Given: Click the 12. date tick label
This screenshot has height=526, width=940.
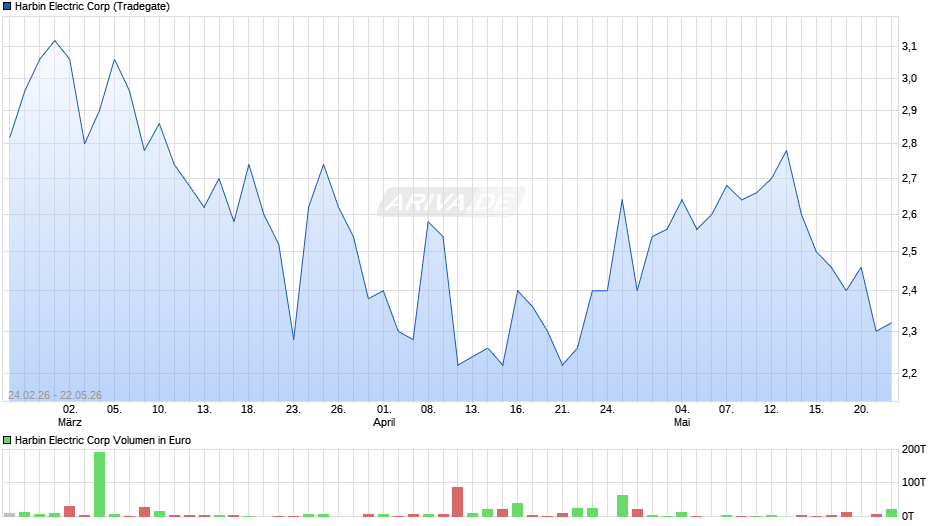Looking at the screenshot, I should 771,409.
